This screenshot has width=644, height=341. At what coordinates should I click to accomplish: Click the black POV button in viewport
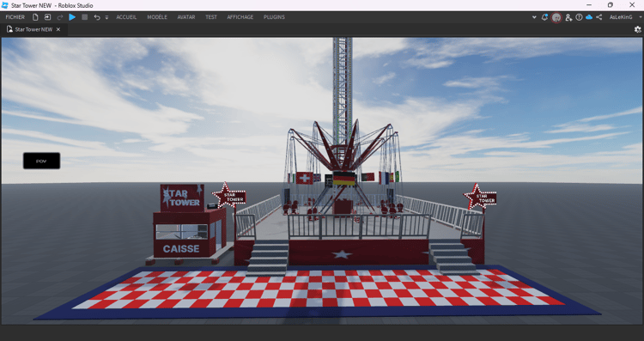(x=41, y=161)
